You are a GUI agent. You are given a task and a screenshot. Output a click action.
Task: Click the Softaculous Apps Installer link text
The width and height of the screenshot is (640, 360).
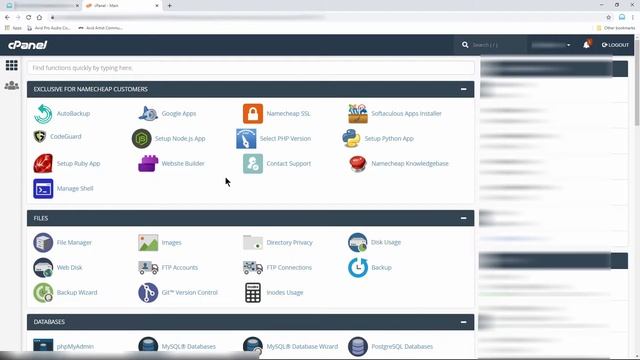coord(406,113)
